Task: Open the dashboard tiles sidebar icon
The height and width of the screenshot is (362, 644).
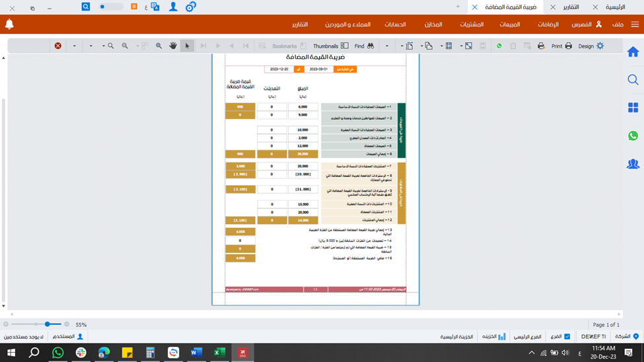Action: [633, 108]
